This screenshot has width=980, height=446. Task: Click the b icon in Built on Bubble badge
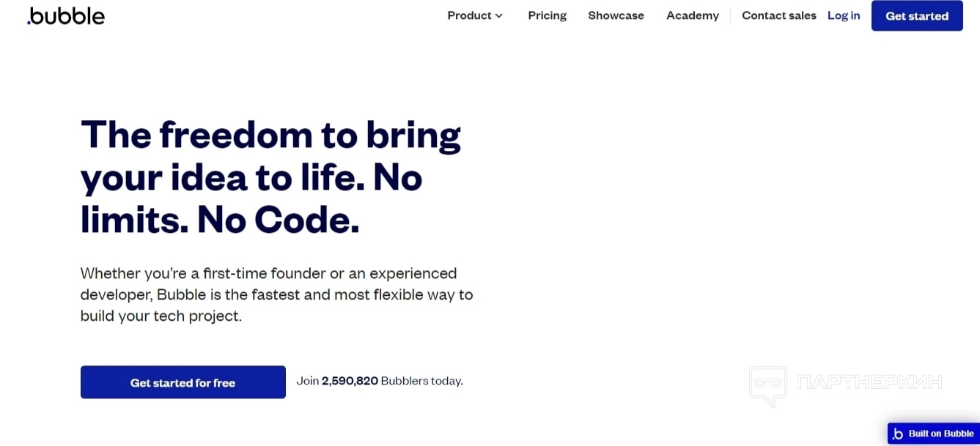(x=898, y=434)
